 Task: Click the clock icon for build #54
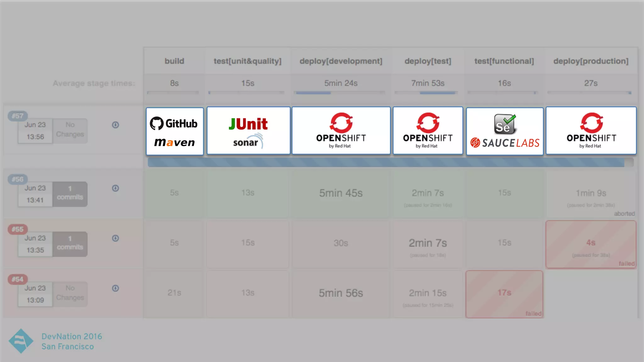[x=115, y=288]
